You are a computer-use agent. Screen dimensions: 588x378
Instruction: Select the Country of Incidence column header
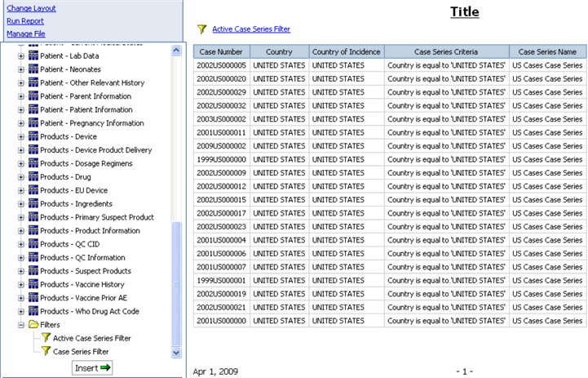click(347, 51)
